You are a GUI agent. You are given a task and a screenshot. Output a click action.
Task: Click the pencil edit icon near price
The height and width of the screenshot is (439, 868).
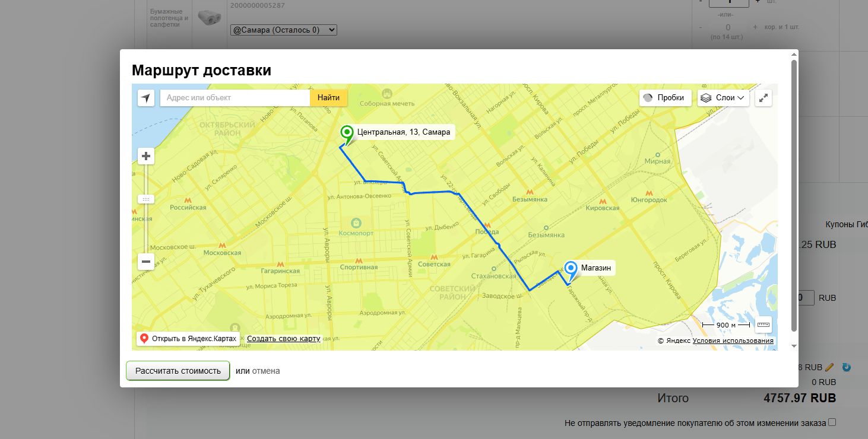point(830,367)
